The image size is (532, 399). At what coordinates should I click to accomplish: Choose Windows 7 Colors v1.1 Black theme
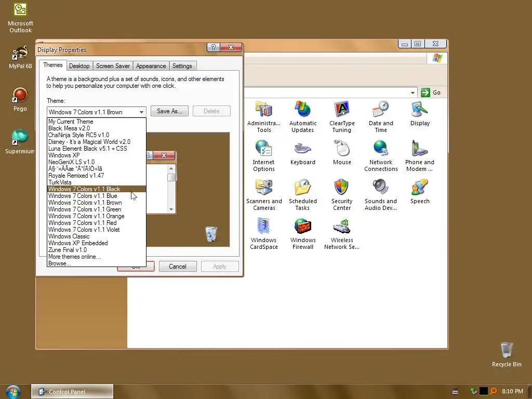click(x=96, y=189)
